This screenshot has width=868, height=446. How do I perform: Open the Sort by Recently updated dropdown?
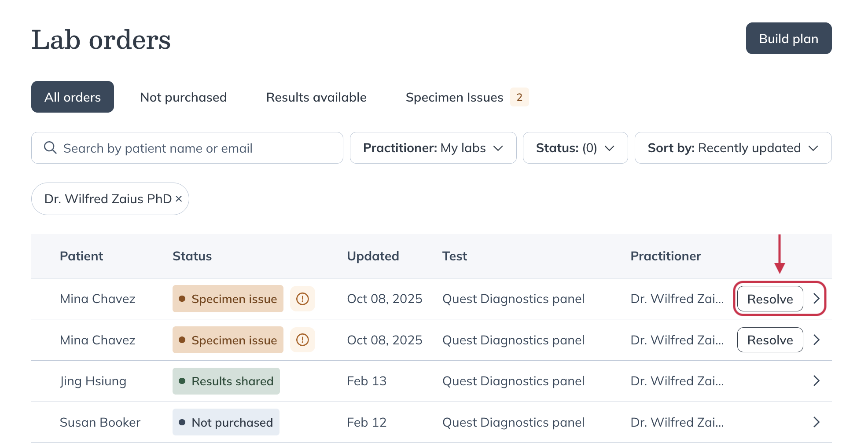point(732,148)
